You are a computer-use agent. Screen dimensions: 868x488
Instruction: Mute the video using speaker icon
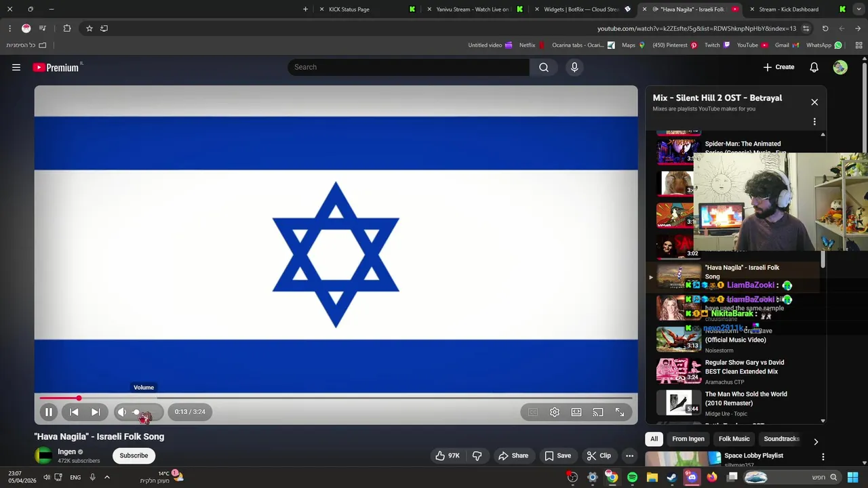pyautogui.click(x=122, y=412)
